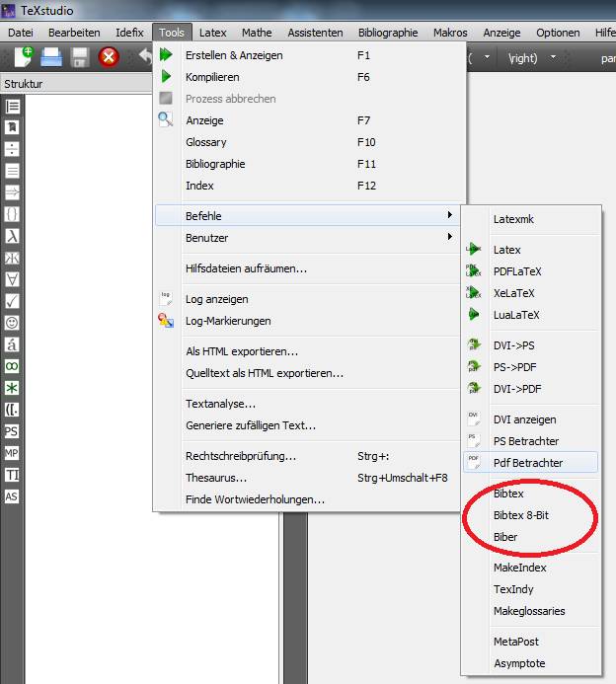Open the Datei menu

coord(21,33)
